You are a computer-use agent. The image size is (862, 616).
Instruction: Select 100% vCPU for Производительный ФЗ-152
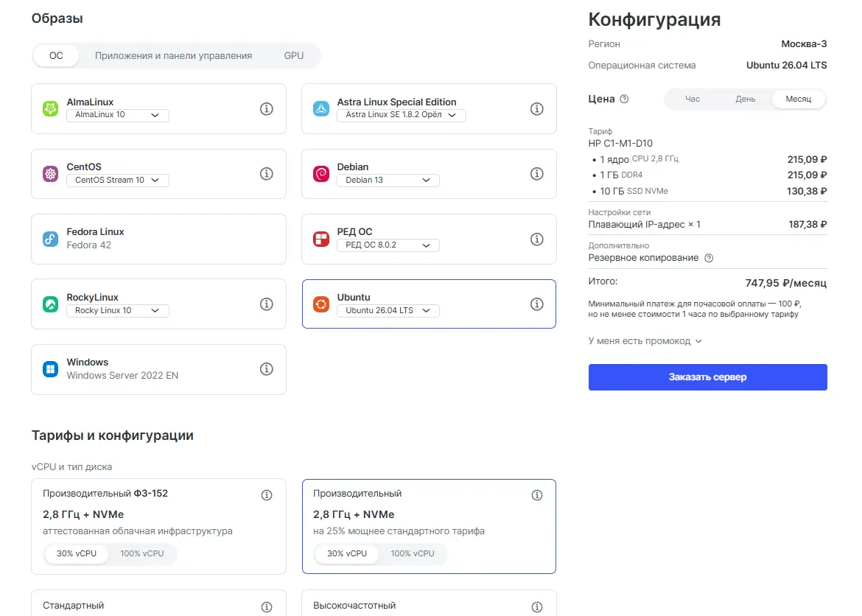tap(142, 553)
